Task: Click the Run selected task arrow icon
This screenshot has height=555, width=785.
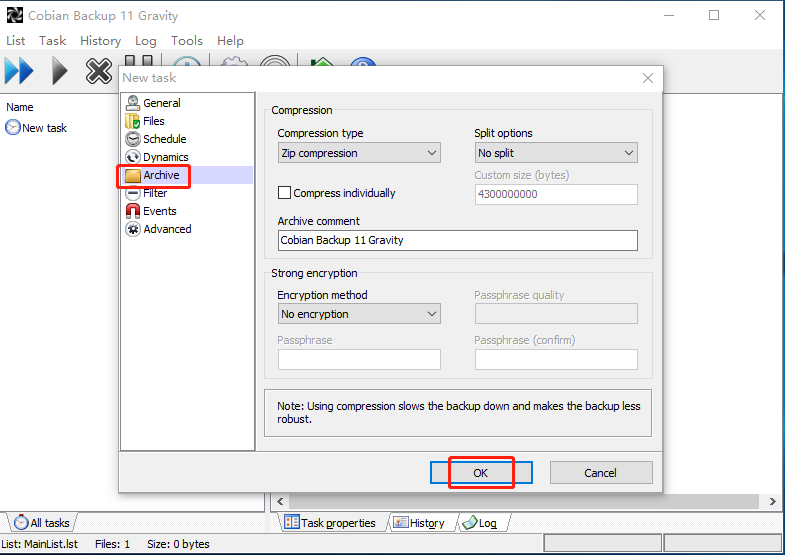Action: coord(60,71)
